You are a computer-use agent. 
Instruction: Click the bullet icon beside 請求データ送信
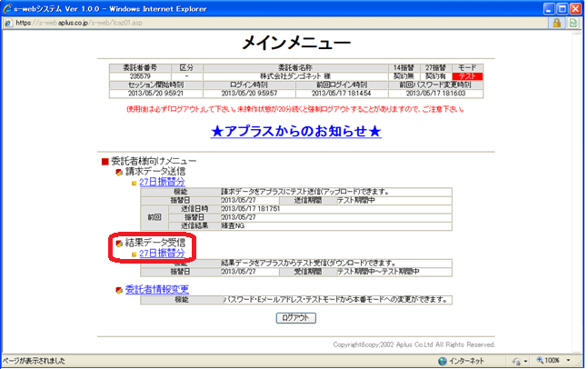[x=119, y=171]
